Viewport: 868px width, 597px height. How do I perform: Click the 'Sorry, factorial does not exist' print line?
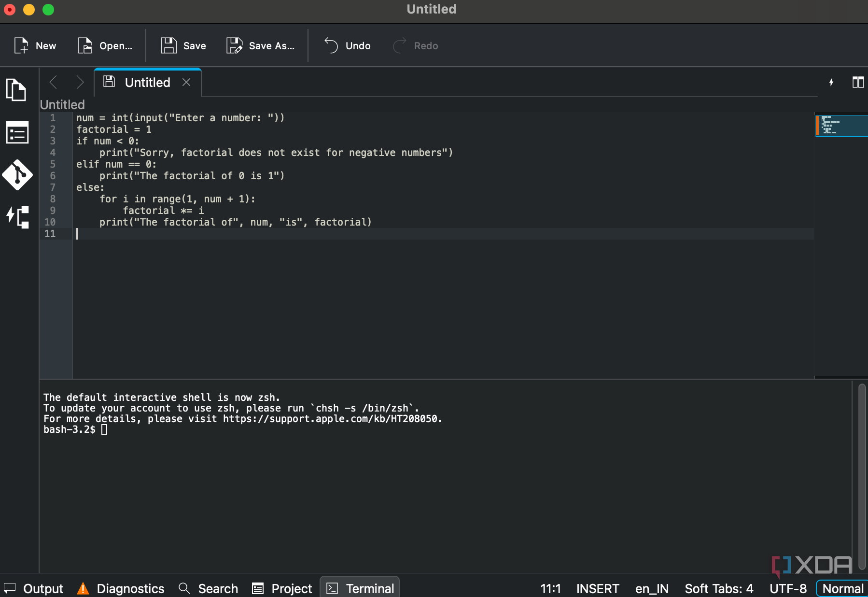point(276,153)
